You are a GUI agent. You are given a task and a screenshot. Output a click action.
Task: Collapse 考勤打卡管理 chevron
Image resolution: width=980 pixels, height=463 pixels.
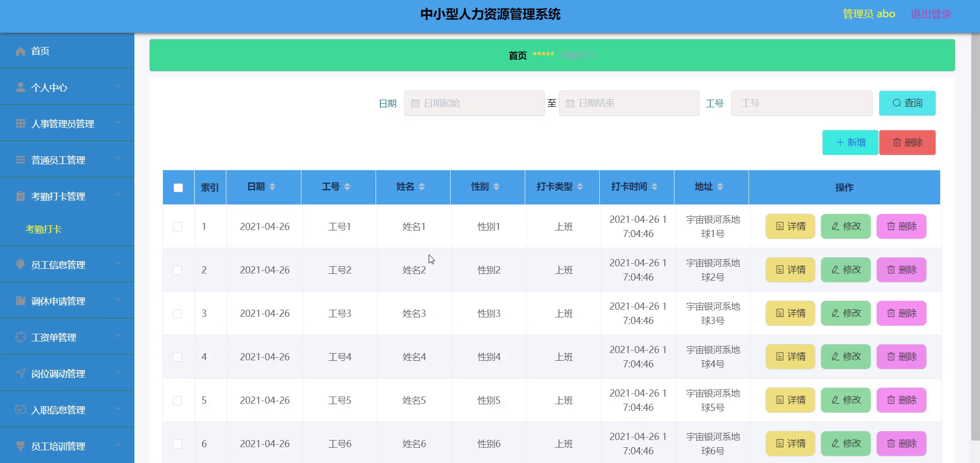118,195
